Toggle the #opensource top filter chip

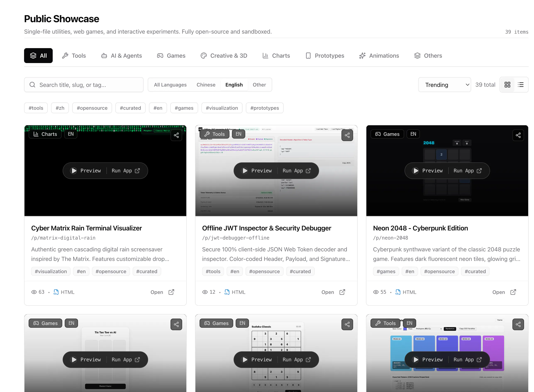(92, 108)
